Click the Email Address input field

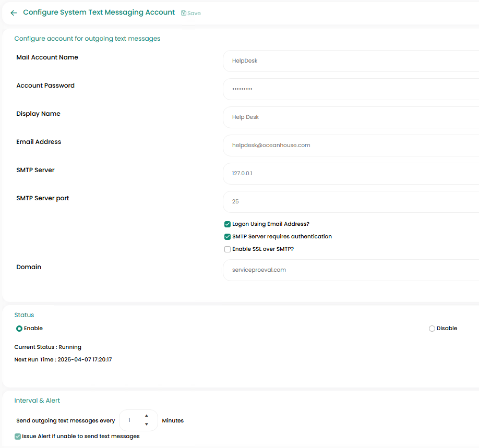(x=351, y=146)
